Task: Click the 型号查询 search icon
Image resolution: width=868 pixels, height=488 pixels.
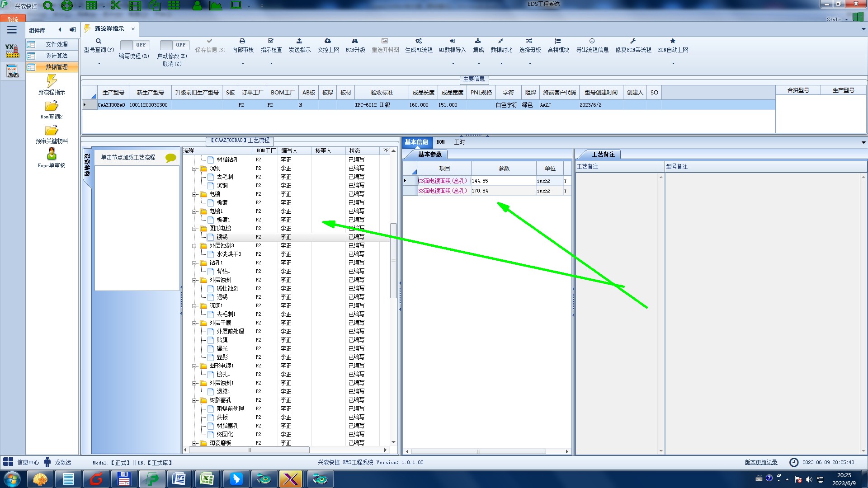Action: pos(98,41)
